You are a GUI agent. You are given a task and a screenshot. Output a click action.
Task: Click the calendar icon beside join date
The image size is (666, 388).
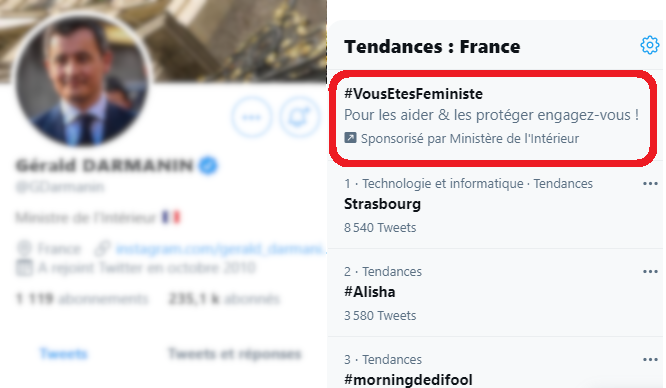point(24,268)
